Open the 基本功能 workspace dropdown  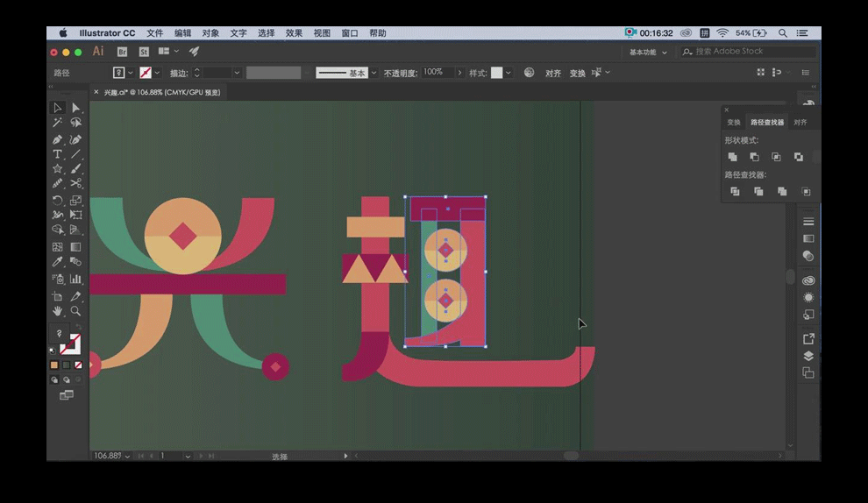click(648, 52)
